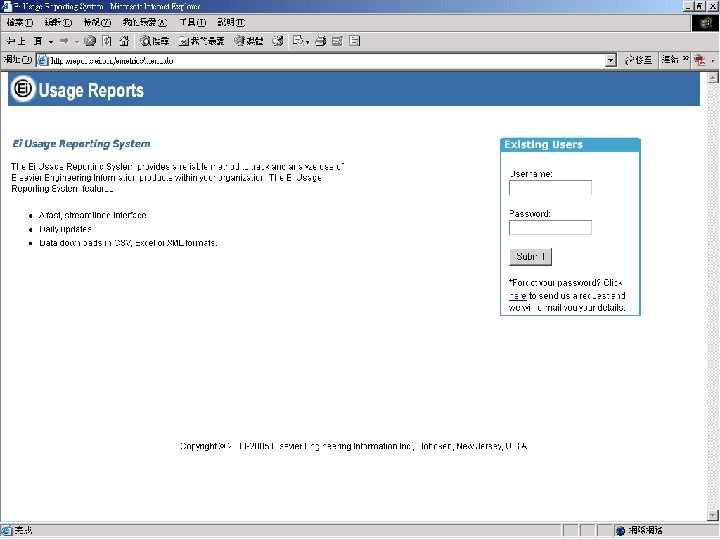Click the Mail toolbar icon
The height and width of the screenshot is (540, 720).
pyautogui.click(x=298, y=41)
